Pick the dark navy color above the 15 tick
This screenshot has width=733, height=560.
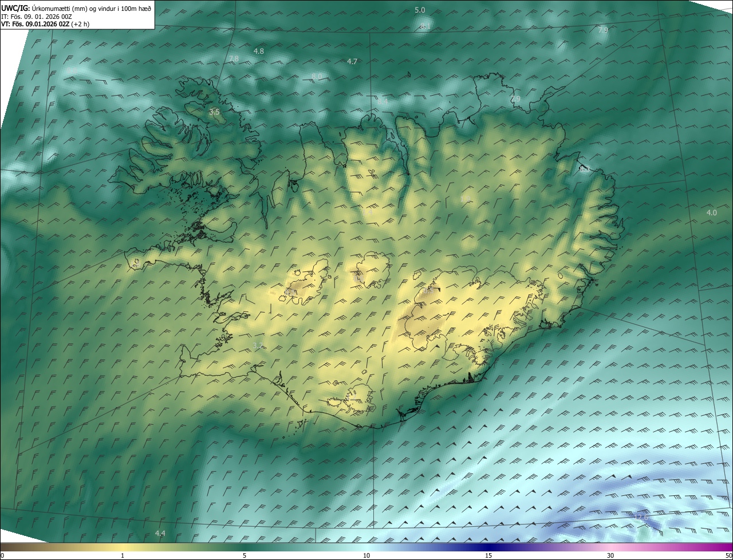(x=488, y=547)
